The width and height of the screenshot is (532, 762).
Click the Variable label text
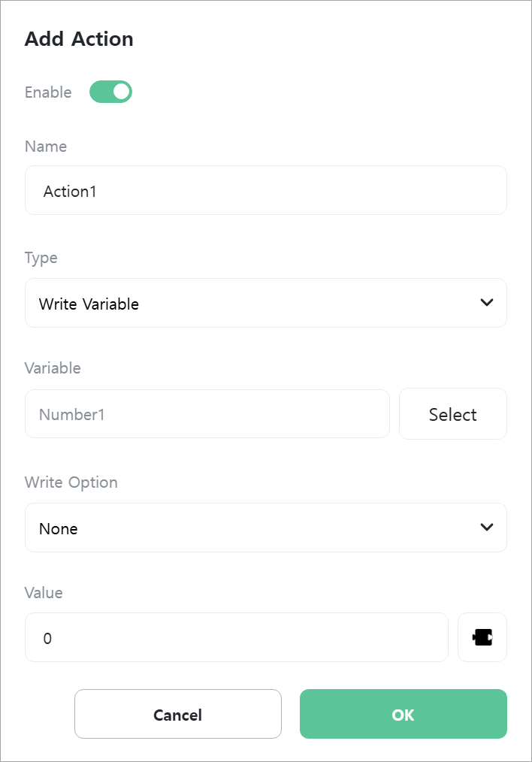pos(53,368)
